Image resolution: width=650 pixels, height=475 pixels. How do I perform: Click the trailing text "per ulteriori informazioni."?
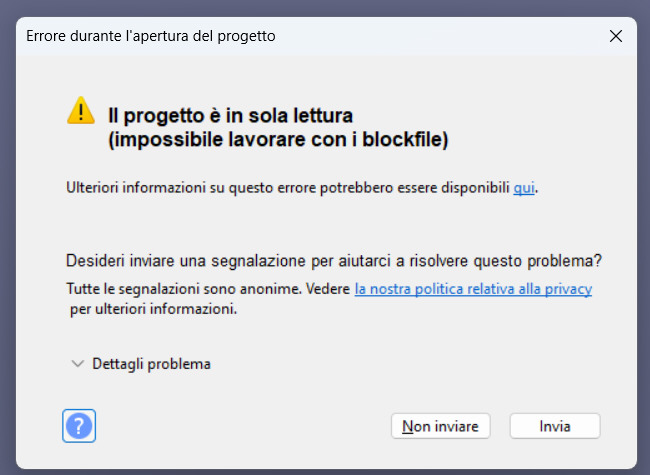click(x=153, y=309)
